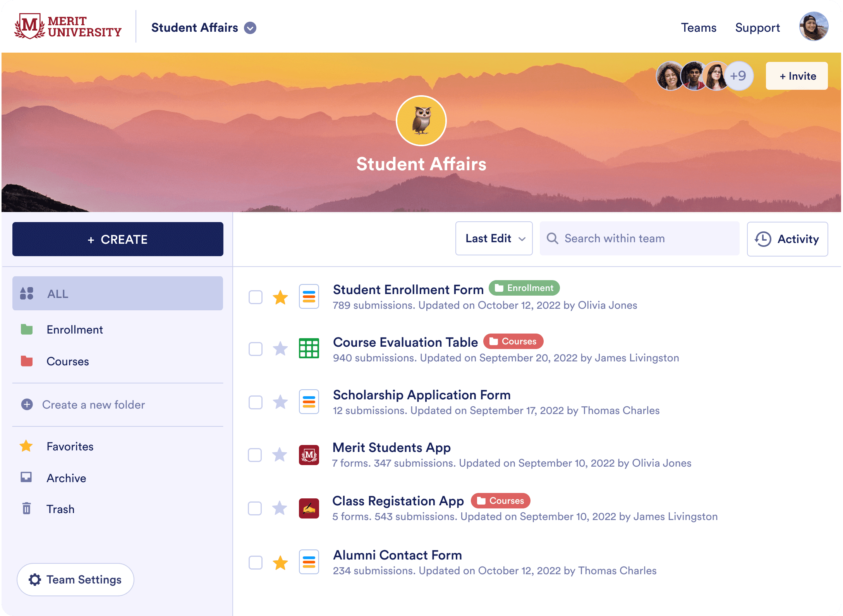Click the Invite button
This screenshot has height=616, width=843.
coord(797,76)
